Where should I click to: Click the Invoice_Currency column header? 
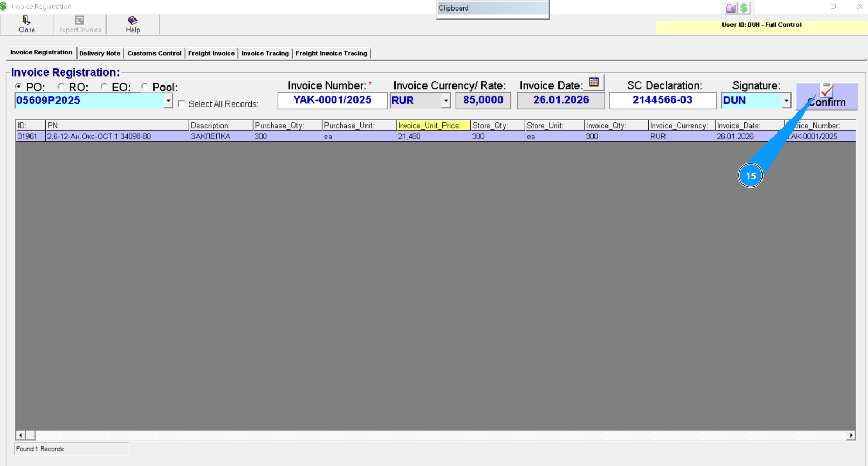pos(682,126)
